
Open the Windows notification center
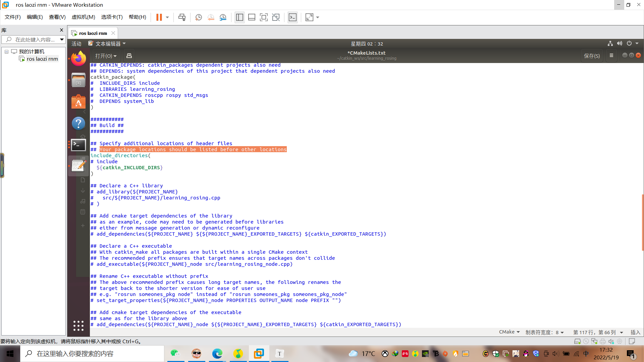coord(631,354)
